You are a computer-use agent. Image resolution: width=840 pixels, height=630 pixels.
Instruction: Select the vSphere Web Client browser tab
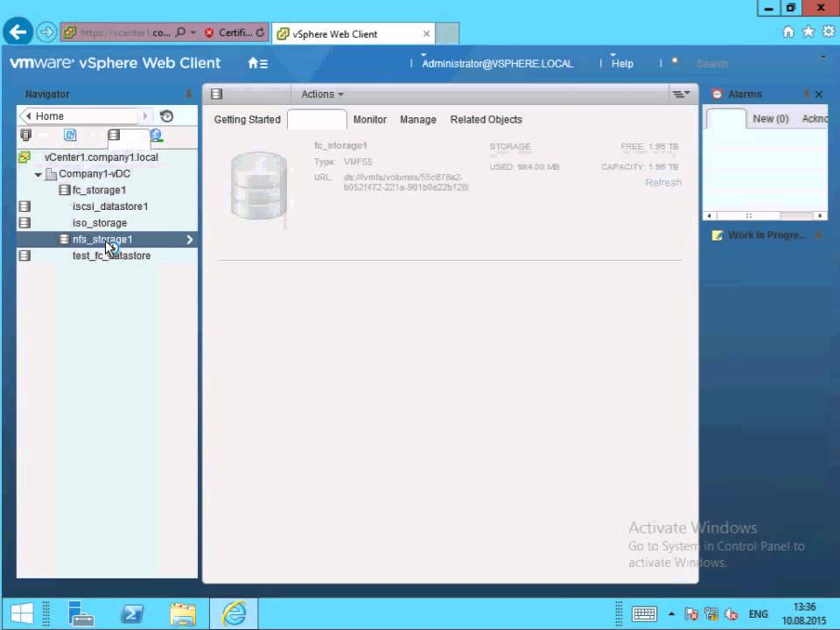pyautogui.click(x=352, y=34)
